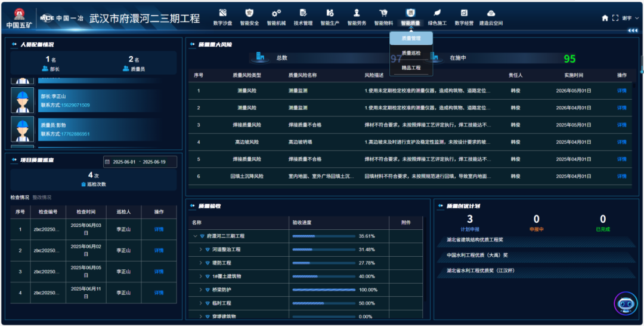Open 详情 for inspection zlxc row 3
The image size is (644, 326).
point(159,272)
